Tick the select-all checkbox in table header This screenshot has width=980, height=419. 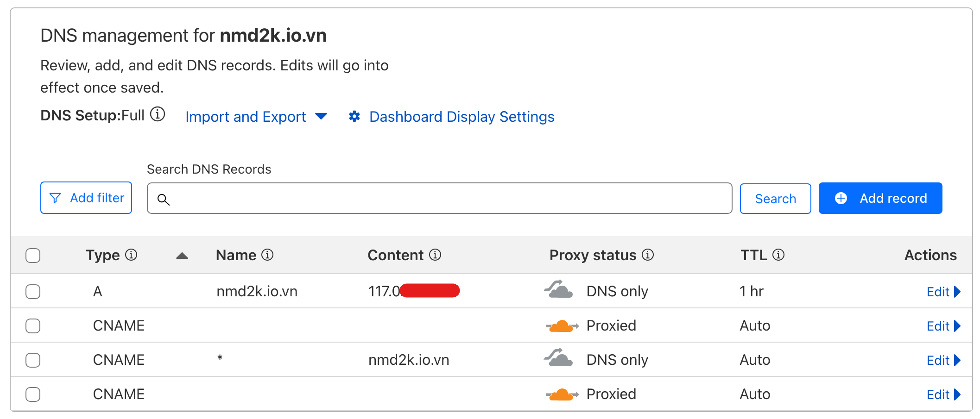[33, 256]
